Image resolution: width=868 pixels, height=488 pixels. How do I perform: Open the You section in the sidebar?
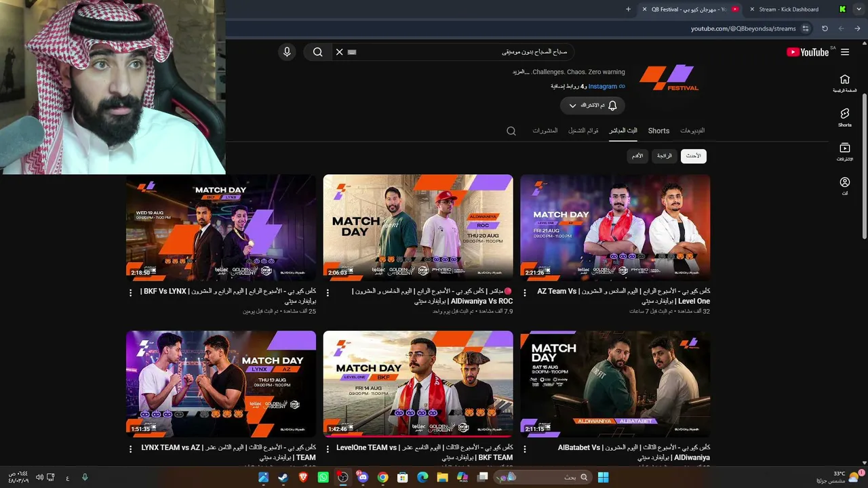point(845,186)
